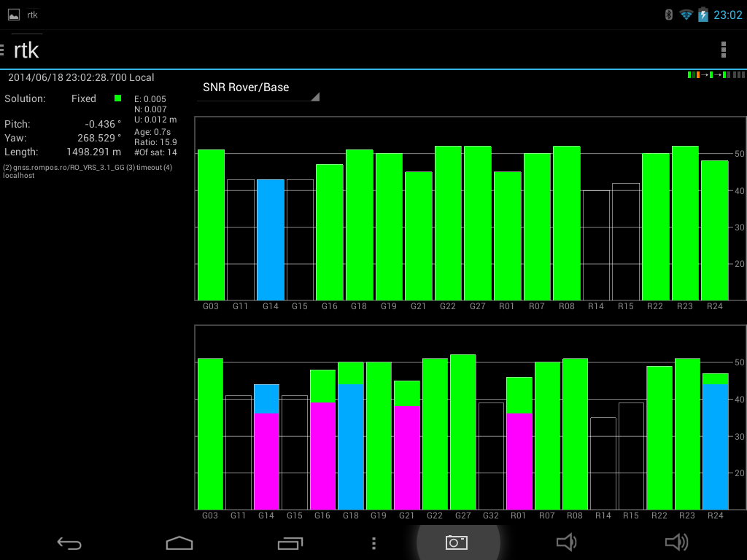Select the R24 bar in bottom chart
Viewport: 747px width, 560px height.
715,446
